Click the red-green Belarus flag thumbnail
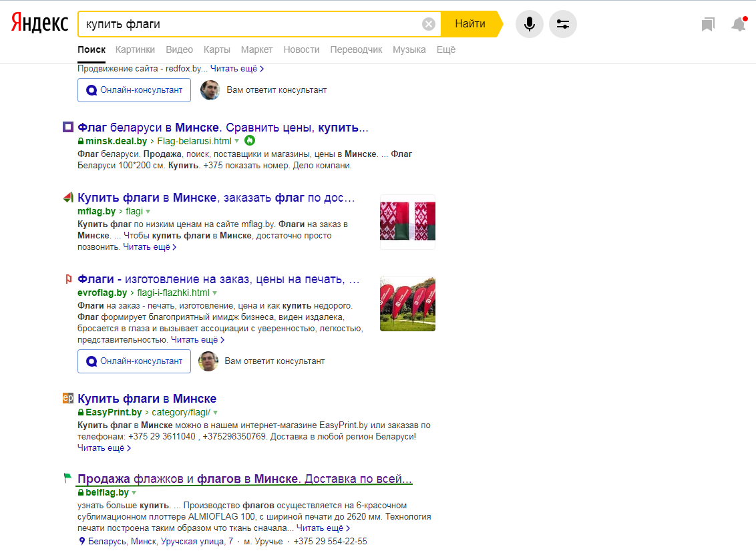 pyautogui.click(x=407, y=222)
